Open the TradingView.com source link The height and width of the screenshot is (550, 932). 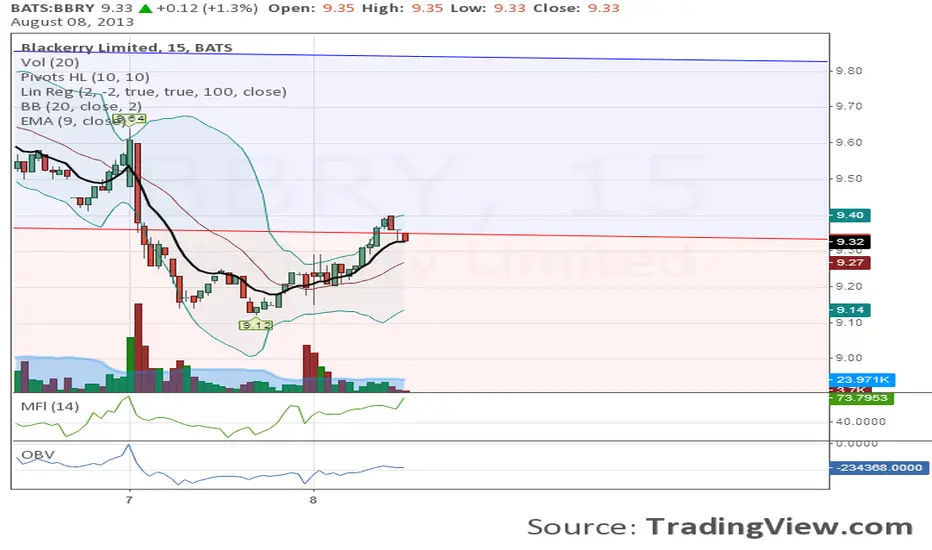[x=779, y=527]
